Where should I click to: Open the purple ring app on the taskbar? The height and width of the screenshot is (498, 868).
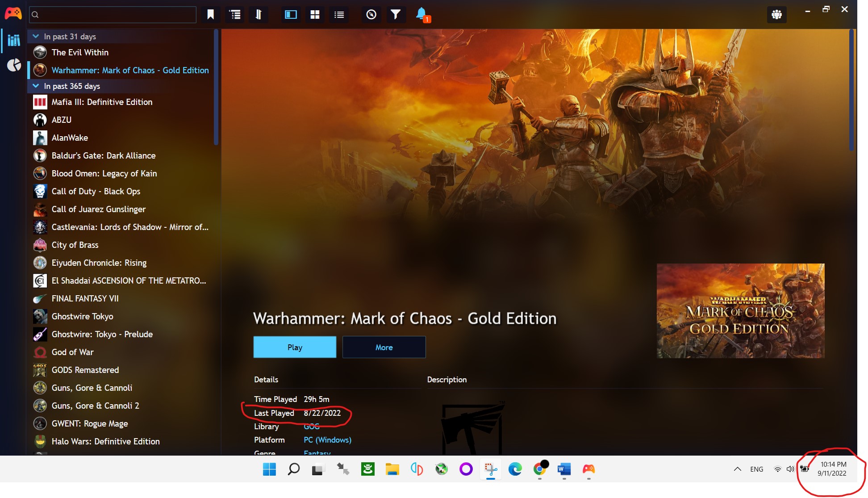tap(466, 469)
